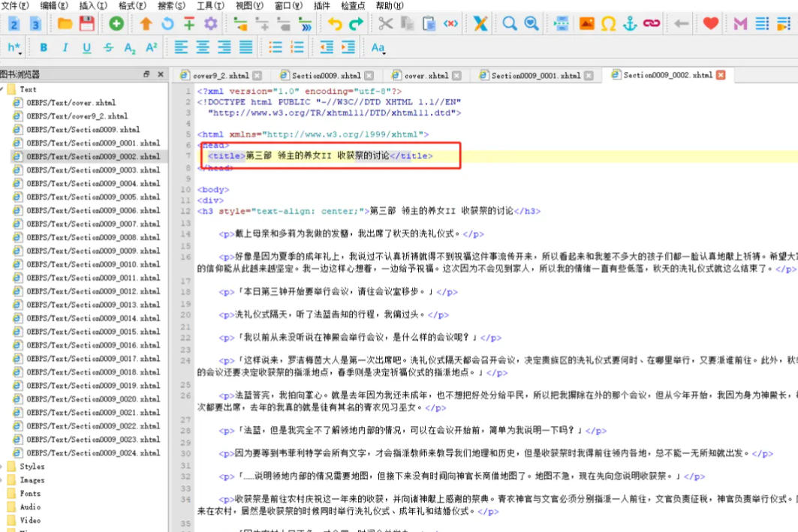Click the anchor Insert ID icon
Image resolution: width=798 pixels, height=532 pixels.
(630, 23)
